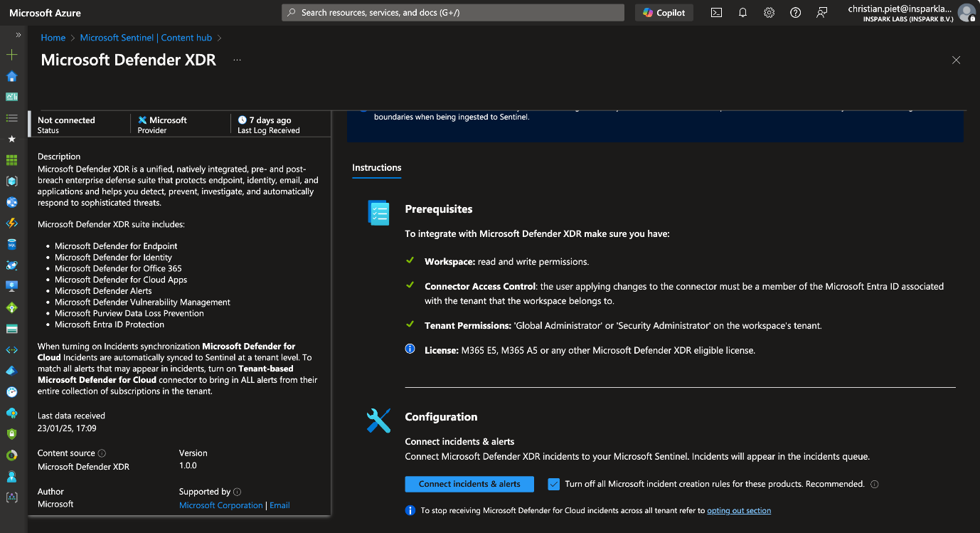980x533 pixels.
Task: Click Microsoft Purview Data Loss Prevention item
Action: point(129,313)
